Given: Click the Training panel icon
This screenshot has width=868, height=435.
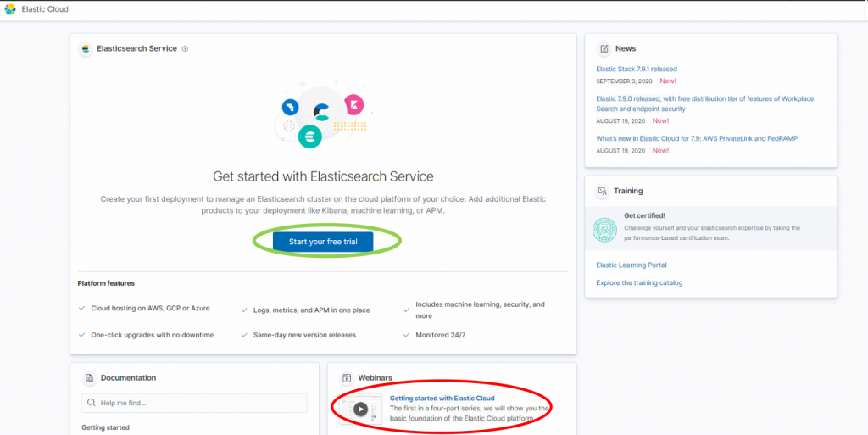Looking at the screenshot, I should pos(602,191).
